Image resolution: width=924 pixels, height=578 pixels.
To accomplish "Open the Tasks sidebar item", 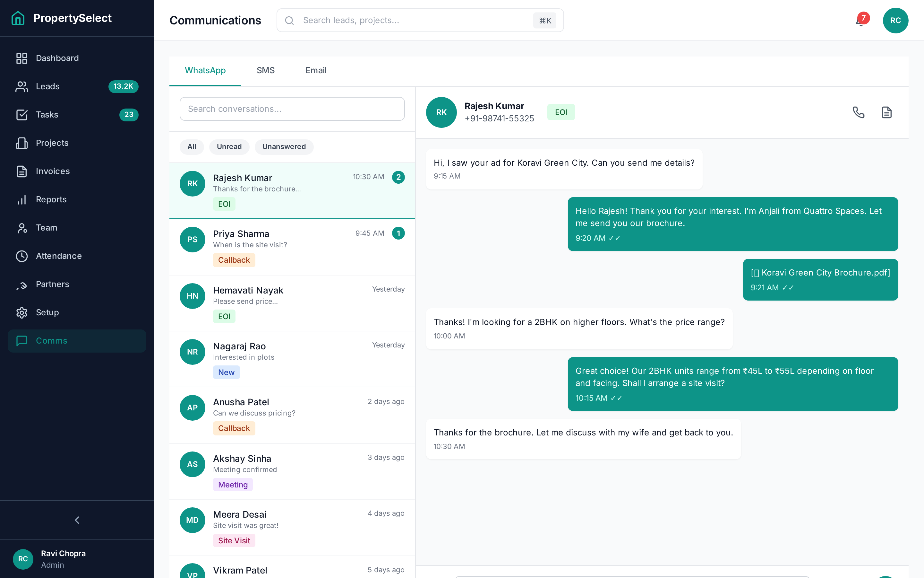I will click(x=77, y=115).
